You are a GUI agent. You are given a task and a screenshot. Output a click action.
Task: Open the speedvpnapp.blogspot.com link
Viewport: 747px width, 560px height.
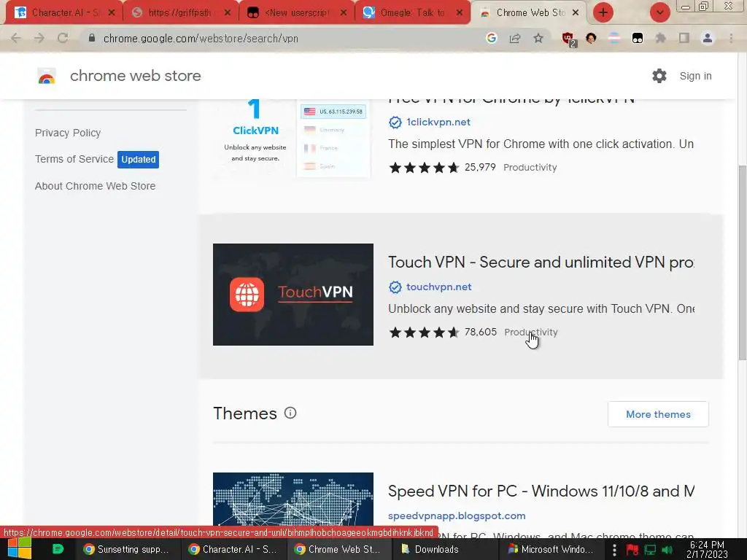tap(457, 516)
